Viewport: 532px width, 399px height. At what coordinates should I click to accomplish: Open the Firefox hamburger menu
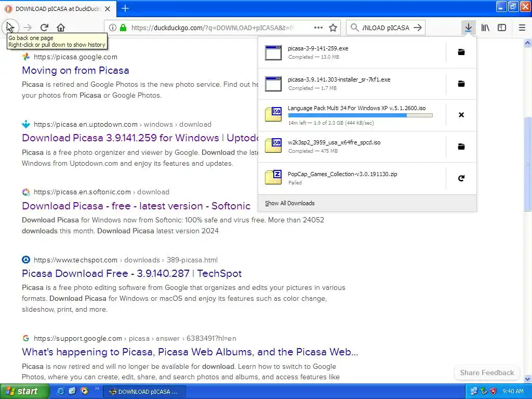tap(522, 28)
